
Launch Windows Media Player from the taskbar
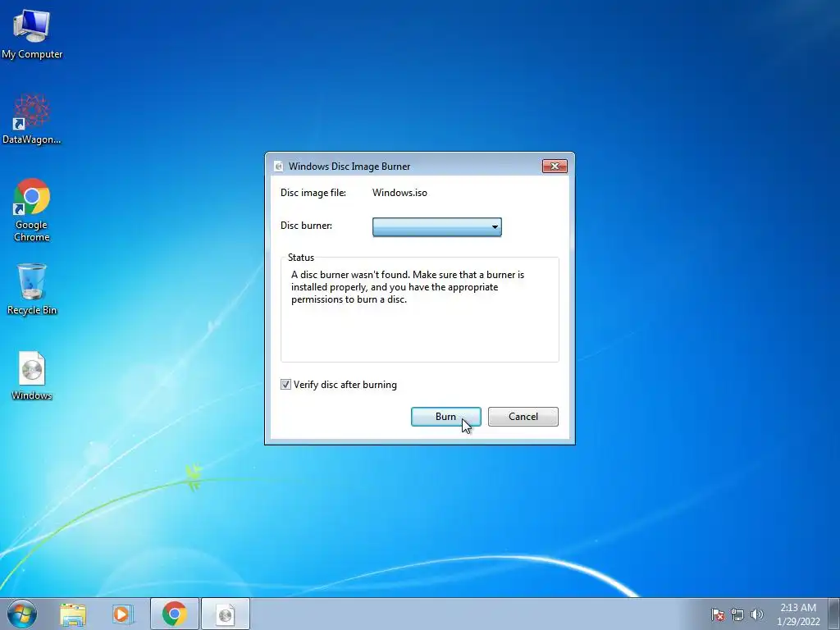tap(122, 614)
